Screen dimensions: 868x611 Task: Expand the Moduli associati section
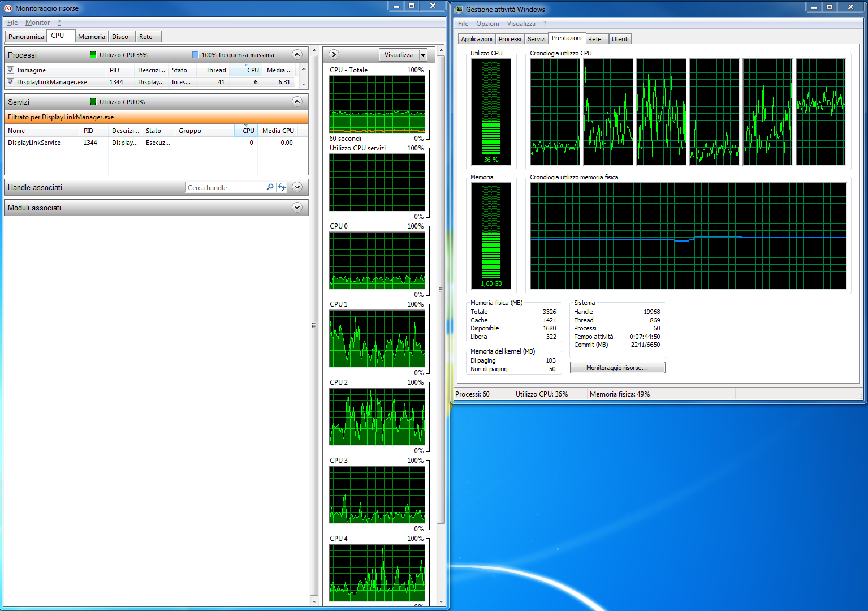(x=297, y=208)
